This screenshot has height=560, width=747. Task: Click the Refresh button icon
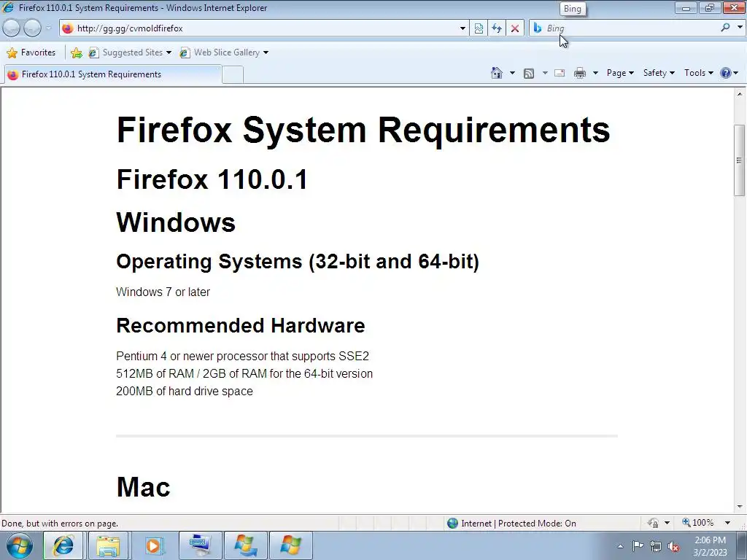[x=497, y=28]
